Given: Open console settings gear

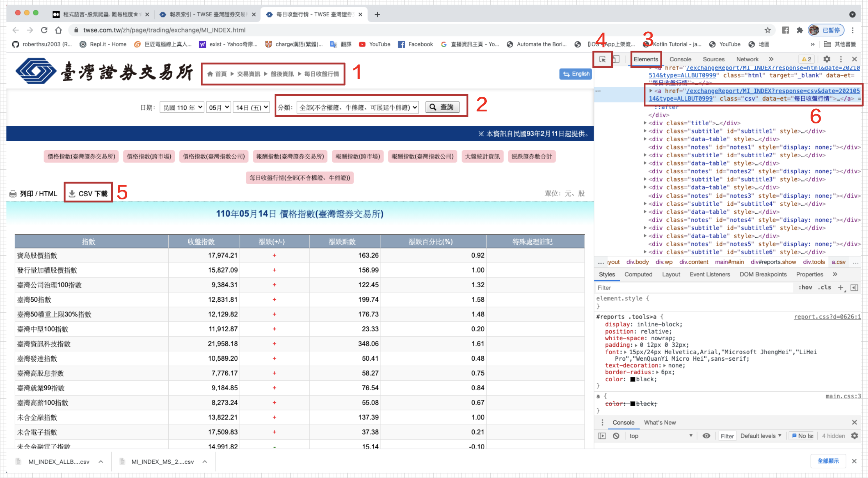Looking at the screenshot, I should tap(854, 436).
